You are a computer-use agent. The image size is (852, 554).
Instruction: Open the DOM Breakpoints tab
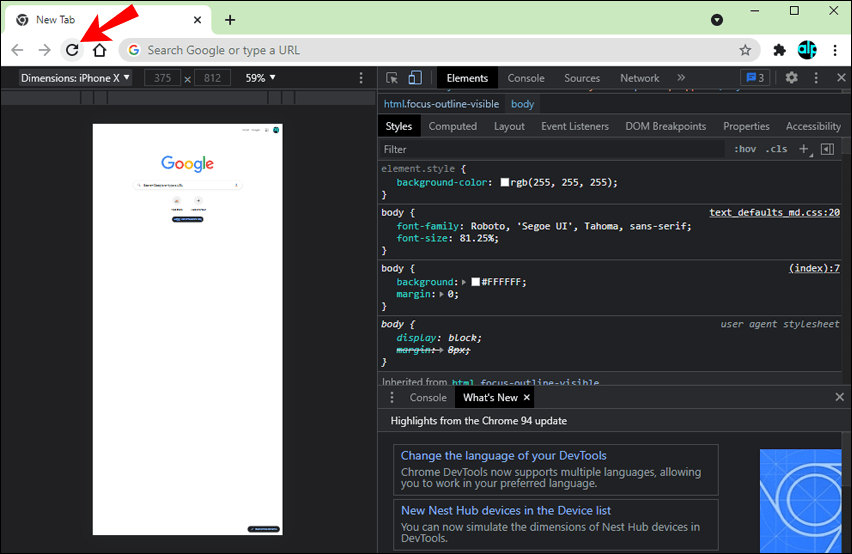666,126
